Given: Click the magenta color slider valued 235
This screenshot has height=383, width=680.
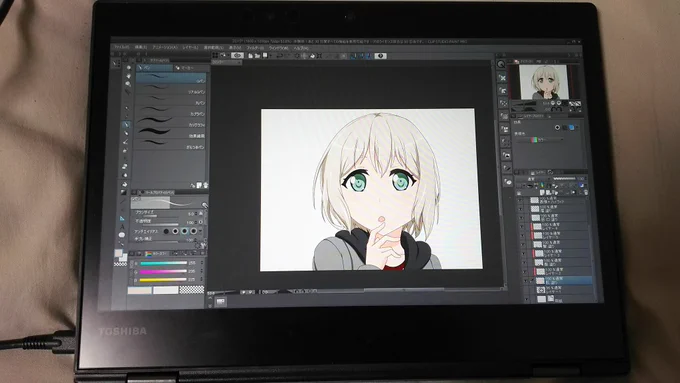Looking at the screenshot, I should [x=163, y=271].
